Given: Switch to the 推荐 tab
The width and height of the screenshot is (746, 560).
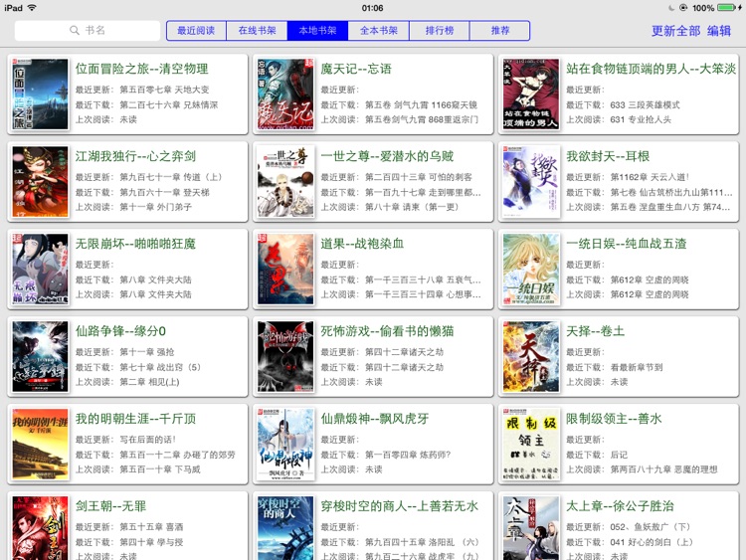Looking at the screenshot, I should [x=500, y=31].
